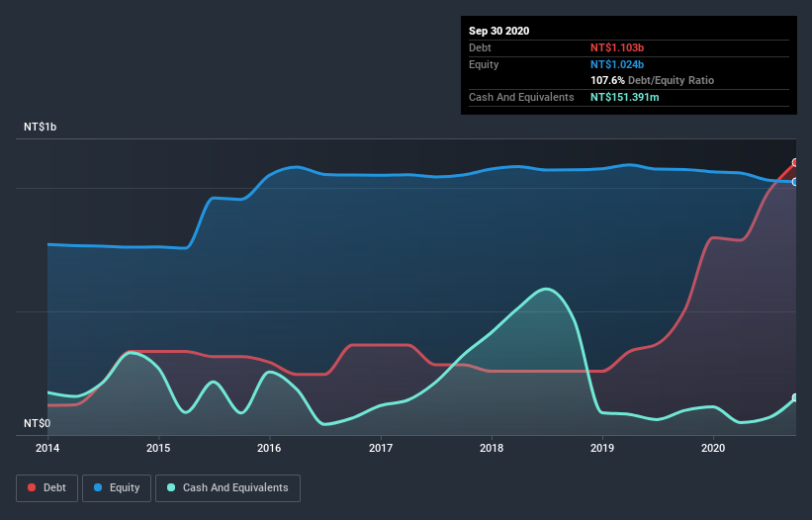Click the NT$1.024b equity value
The height and width of the screenshot is (520, 812).
point(617,64)
